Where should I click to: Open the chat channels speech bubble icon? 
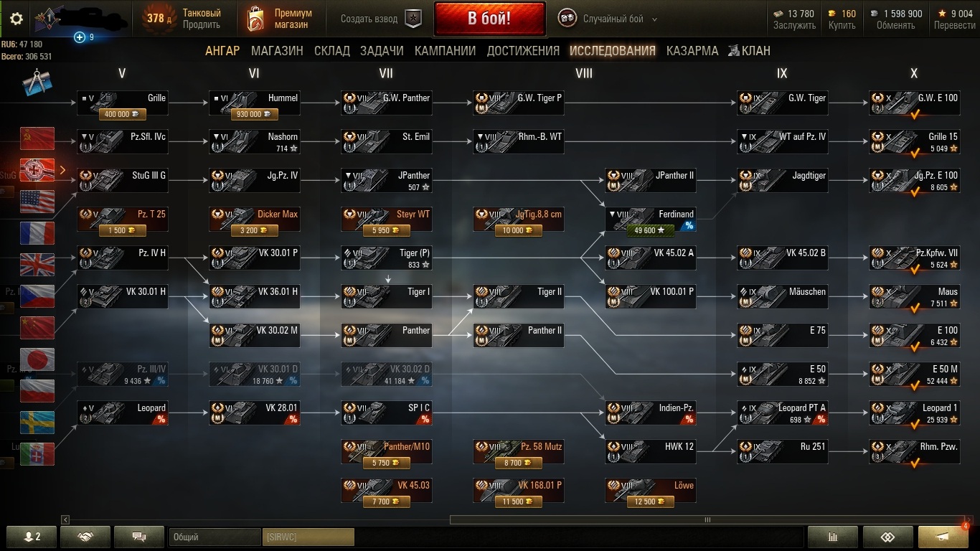(139, 537)
